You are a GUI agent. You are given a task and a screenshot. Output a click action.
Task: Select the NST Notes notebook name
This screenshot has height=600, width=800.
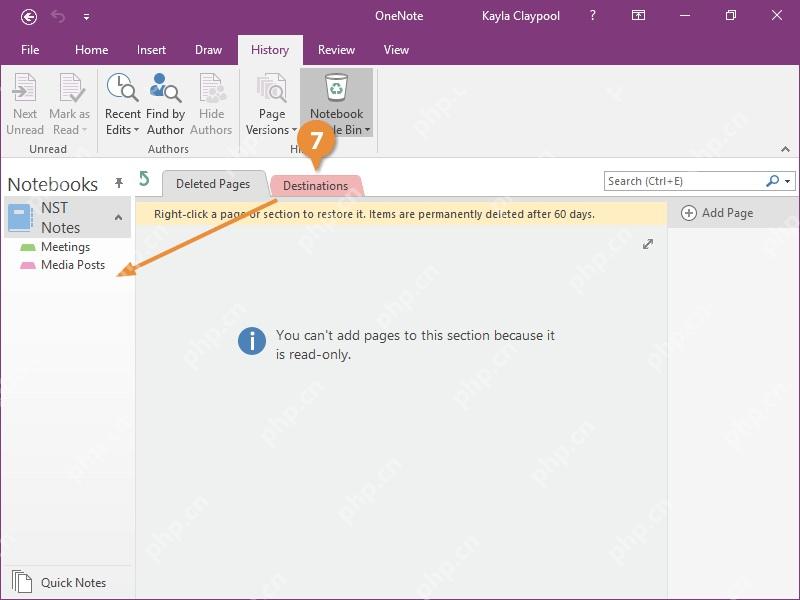tap(60, 217)
